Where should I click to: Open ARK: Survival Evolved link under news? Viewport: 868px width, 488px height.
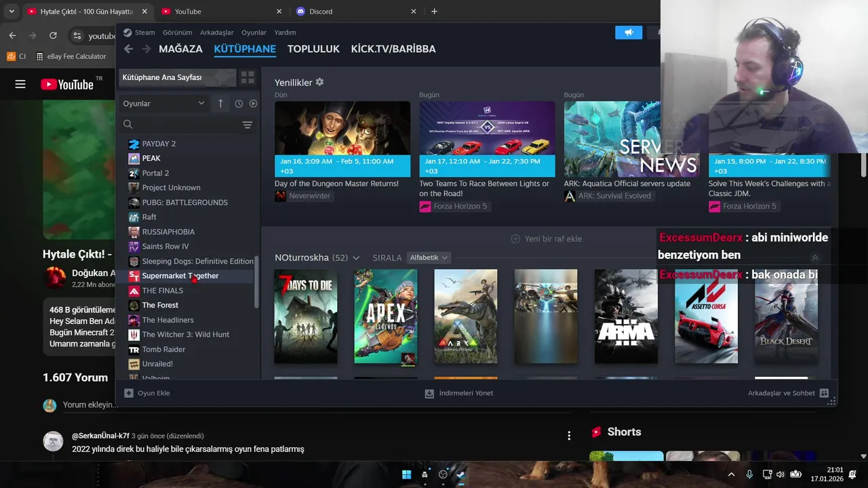click(x=608, y=196)
